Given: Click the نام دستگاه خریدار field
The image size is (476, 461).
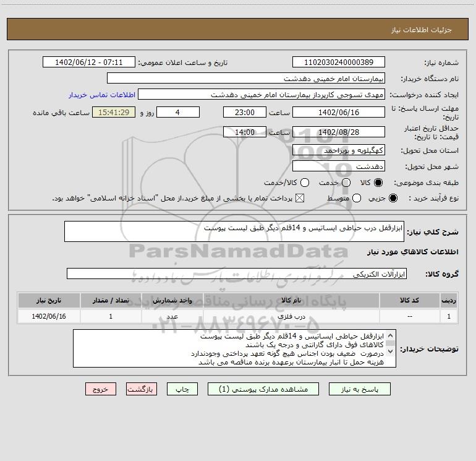Looking at the screenshot, I should click(x=246, y=78).
